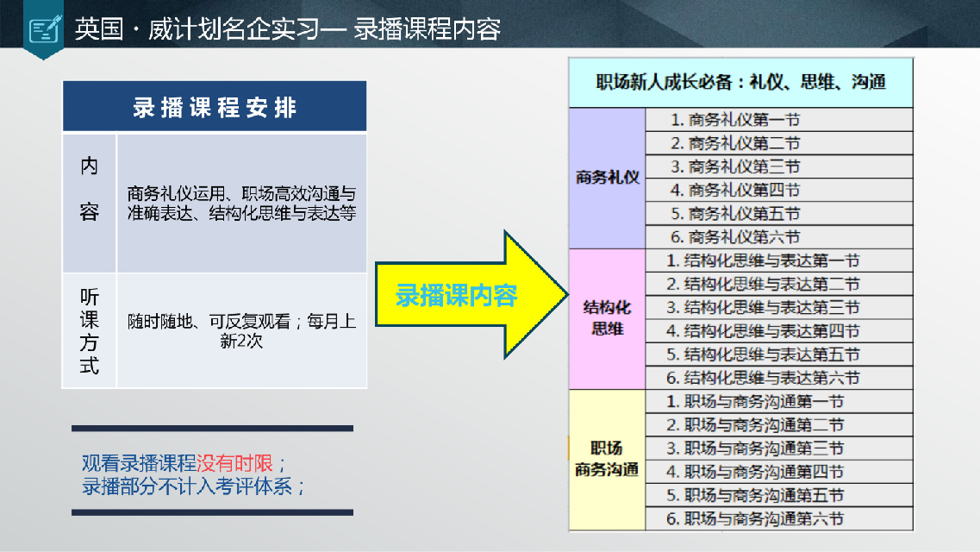Click the row 3. 商务礼仪第三节
The width and height of the screenshot is (980, 552).
(779, 166)
